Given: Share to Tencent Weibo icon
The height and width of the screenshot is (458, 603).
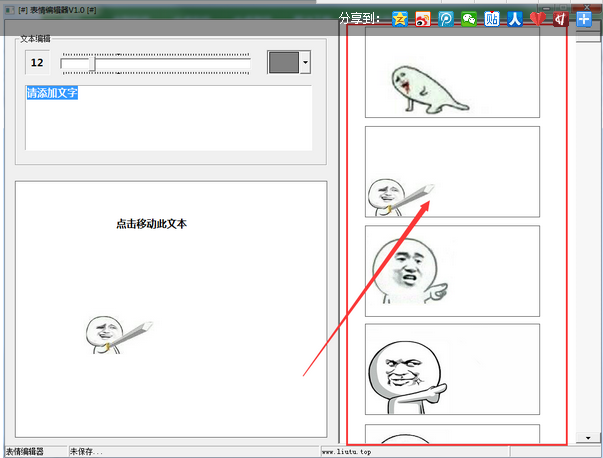Looking at the screenshot, I should click(x=446, y=19).
